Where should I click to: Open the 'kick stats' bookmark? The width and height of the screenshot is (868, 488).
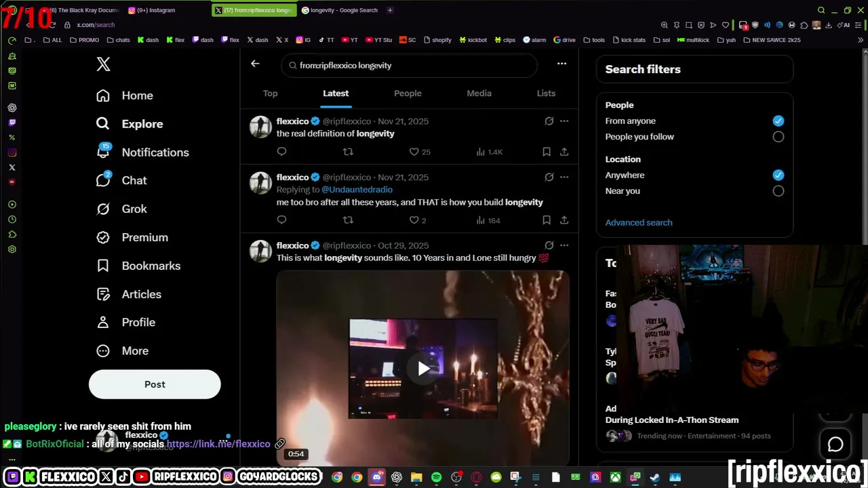coord(629,40)
